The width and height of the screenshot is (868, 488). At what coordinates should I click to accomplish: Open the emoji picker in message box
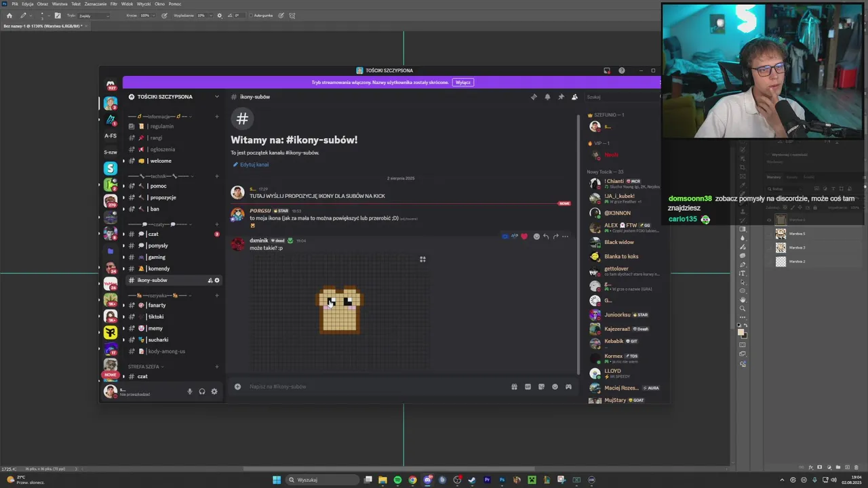tap(555, 386)
